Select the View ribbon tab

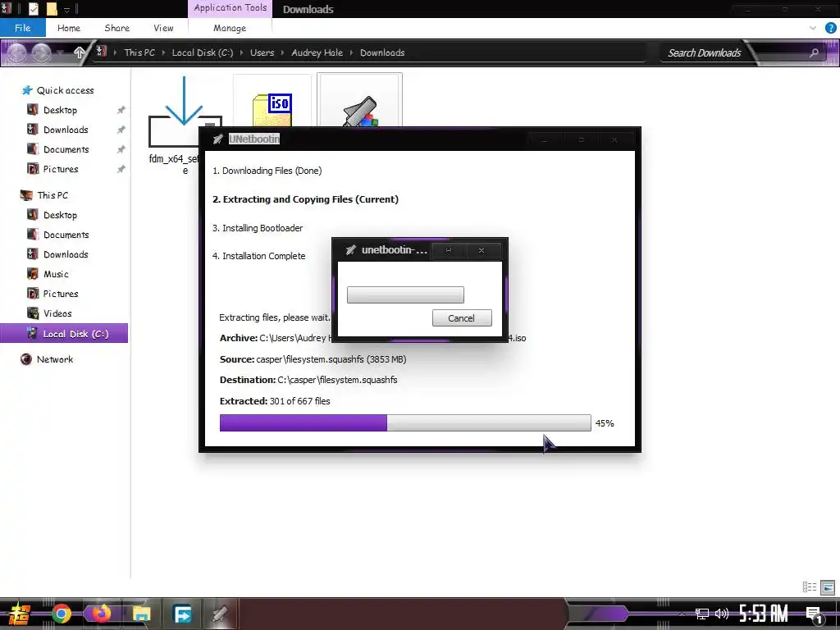click(x=163, y=28)
